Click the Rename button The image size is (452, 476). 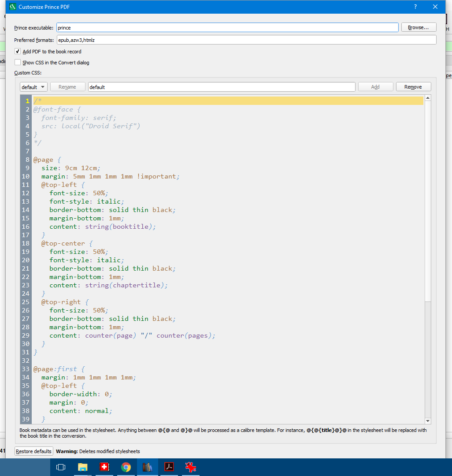(x=67, y=87)
